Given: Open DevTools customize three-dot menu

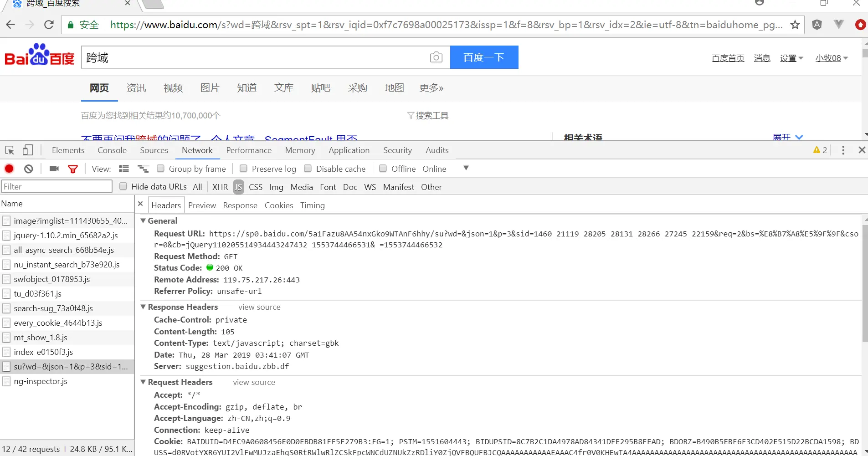Looking at the screenshot, I should pos(843,150).
